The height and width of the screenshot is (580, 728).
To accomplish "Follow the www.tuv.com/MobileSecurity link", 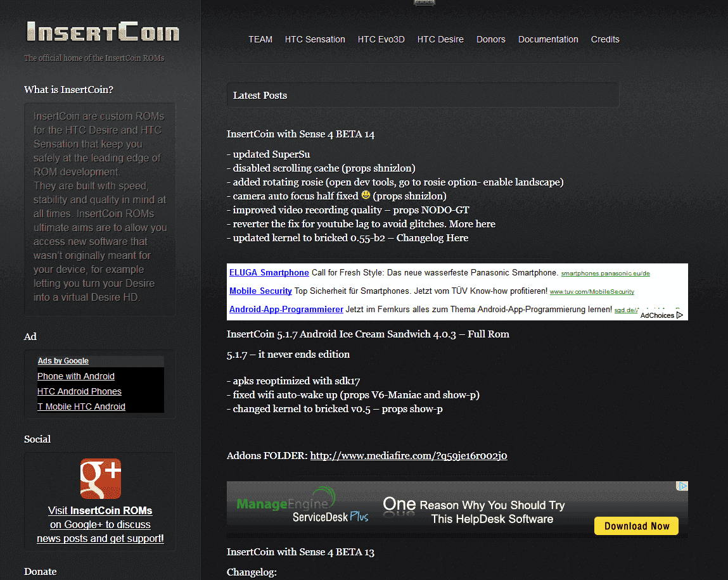I will [592, 292].
